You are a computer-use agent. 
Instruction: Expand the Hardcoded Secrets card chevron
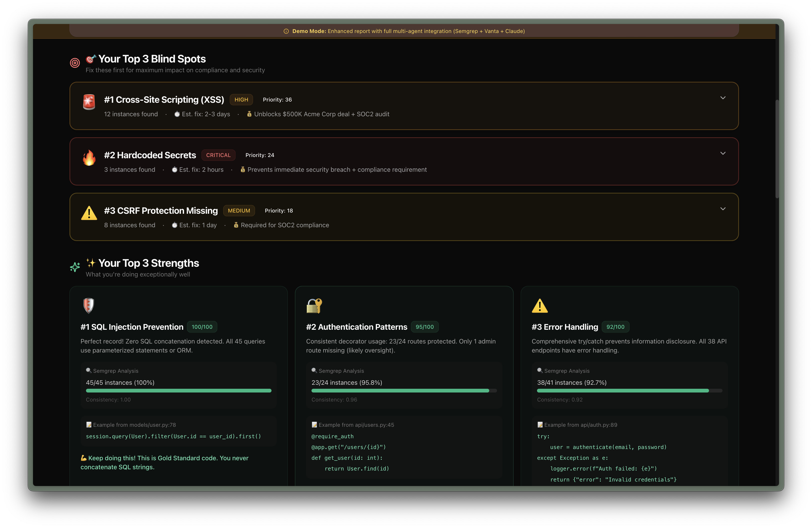[x=722, y=153]
